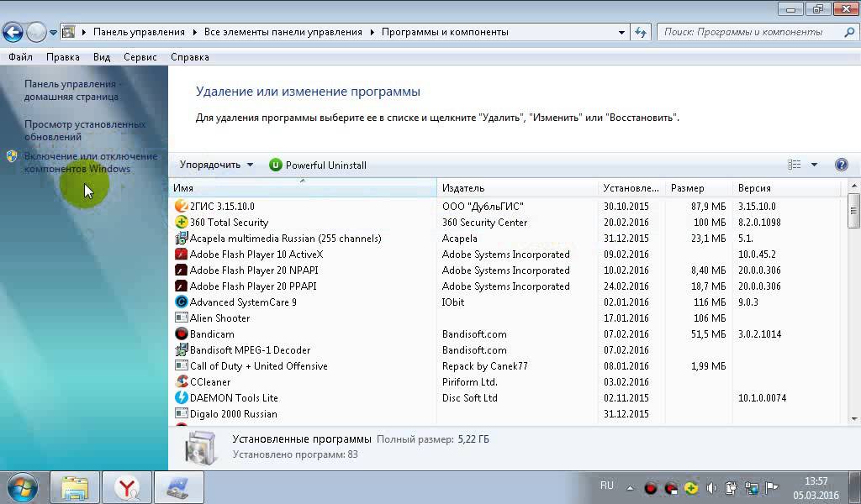
Task: Expand Панель управления breadcrumb arrow
Action: 194,33
